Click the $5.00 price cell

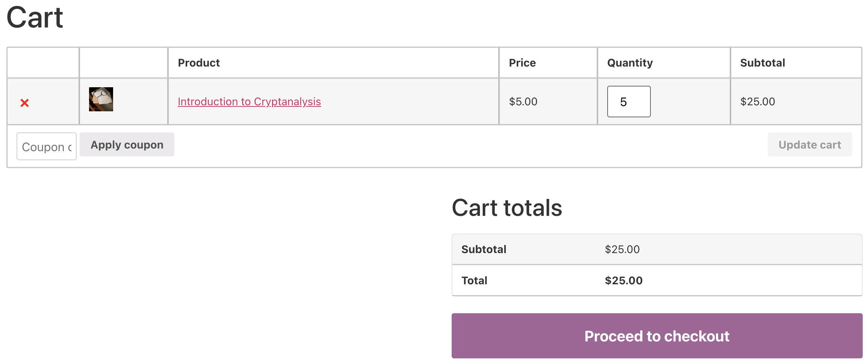click(523, 101)
